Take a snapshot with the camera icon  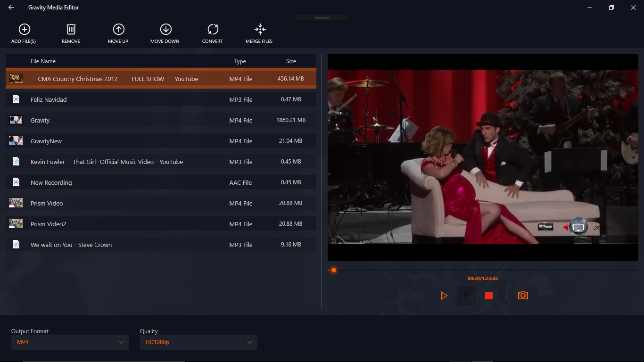523,295
